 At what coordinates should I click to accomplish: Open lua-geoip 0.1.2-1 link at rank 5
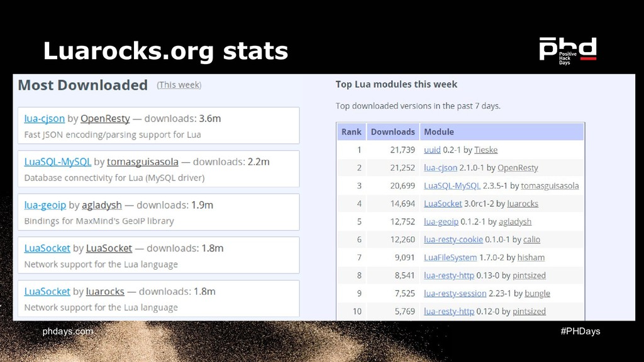pos(441,222)
